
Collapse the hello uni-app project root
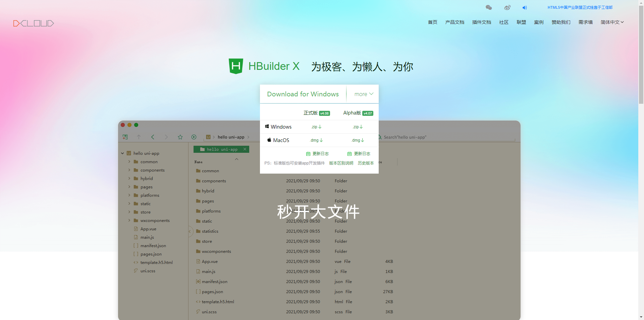(x=122, y=153)
